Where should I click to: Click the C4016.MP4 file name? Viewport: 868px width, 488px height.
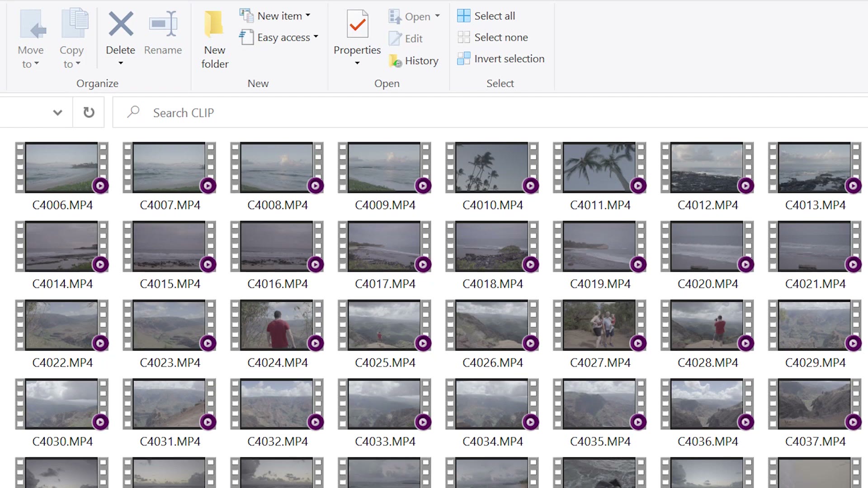(278, 284)
